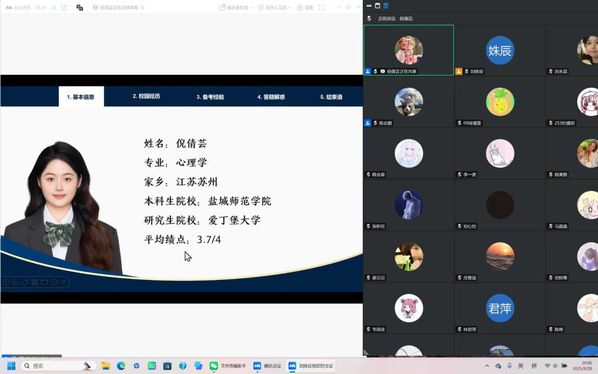The height and width of the screenshot is (374, 598).
Task: Click the share/pop-out arrow icon at top left
Action: click(64, 8)
